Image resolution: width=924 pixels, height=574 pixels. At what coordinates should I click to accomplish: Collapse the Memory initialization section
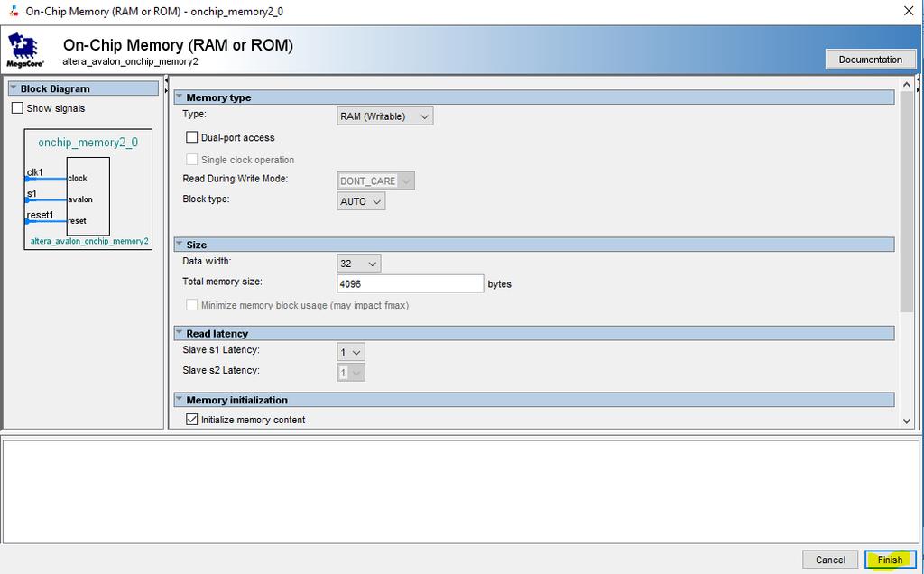(534, 400)
